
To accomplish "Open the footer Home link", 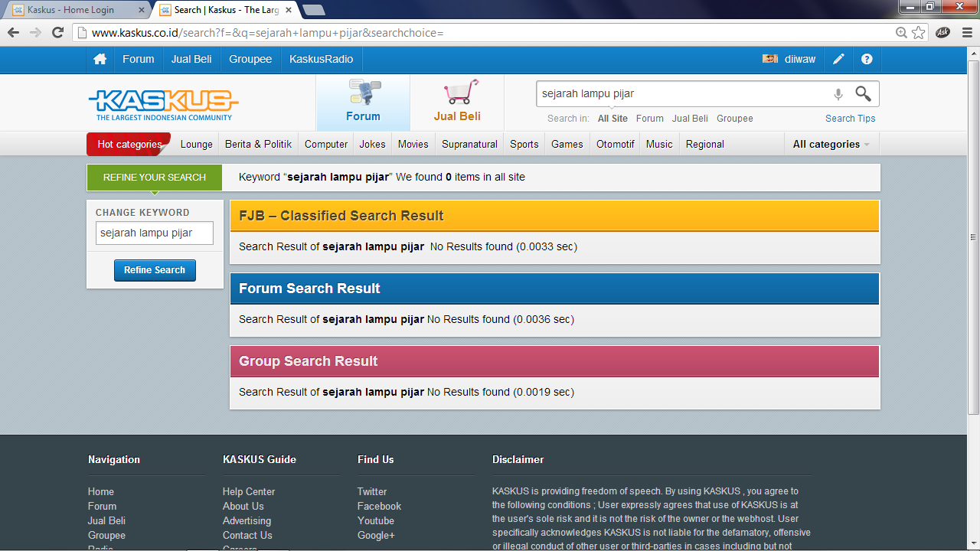I will click(x=101, y=492).
